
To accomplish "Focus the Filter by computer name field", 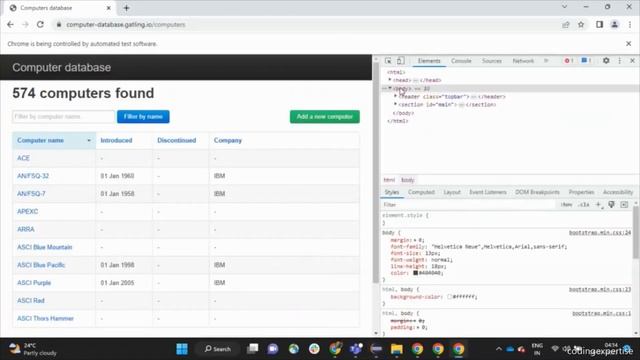I will (x=63, y=117).
